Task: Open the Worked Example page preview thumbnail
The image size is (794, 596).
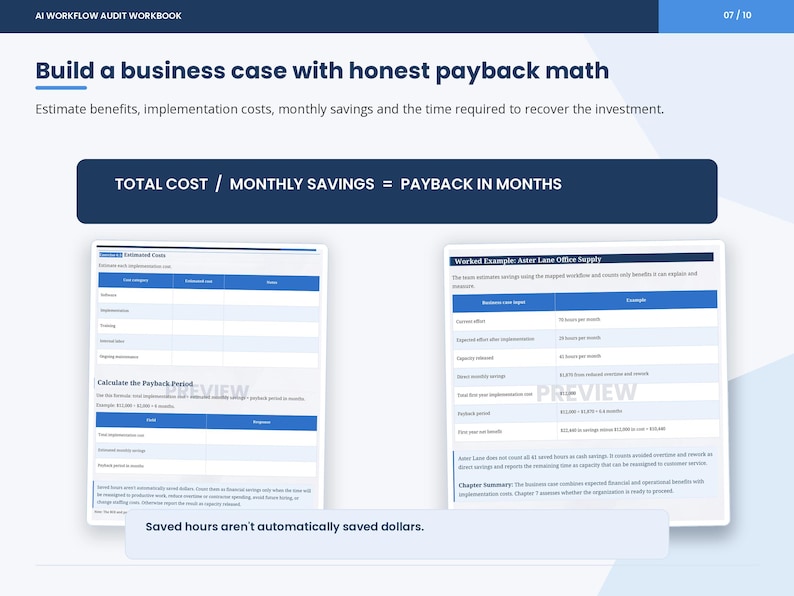Action: click(x=586, y=382)
